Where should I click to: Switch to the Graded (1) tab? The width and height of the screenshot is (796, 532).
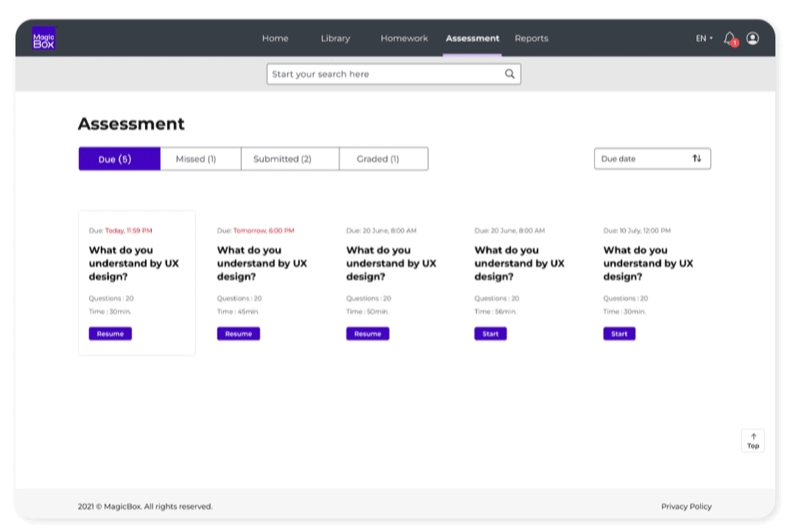point(383,159)
